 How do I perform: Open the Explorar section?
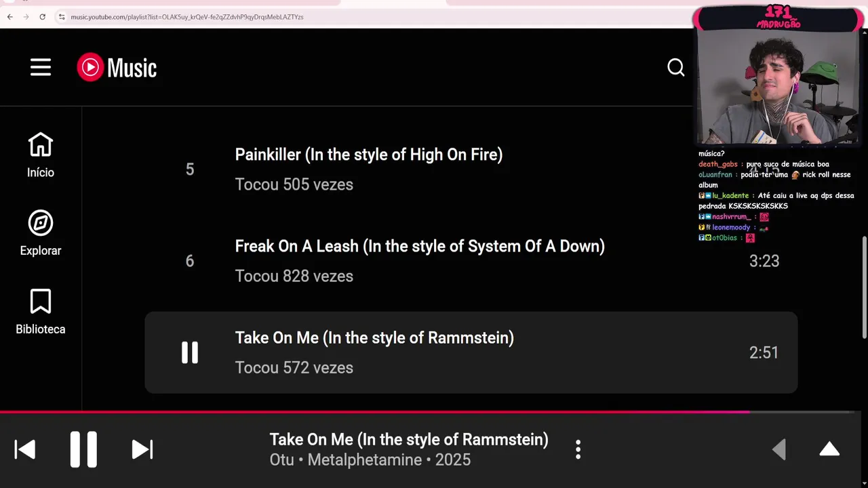(41, 232)
